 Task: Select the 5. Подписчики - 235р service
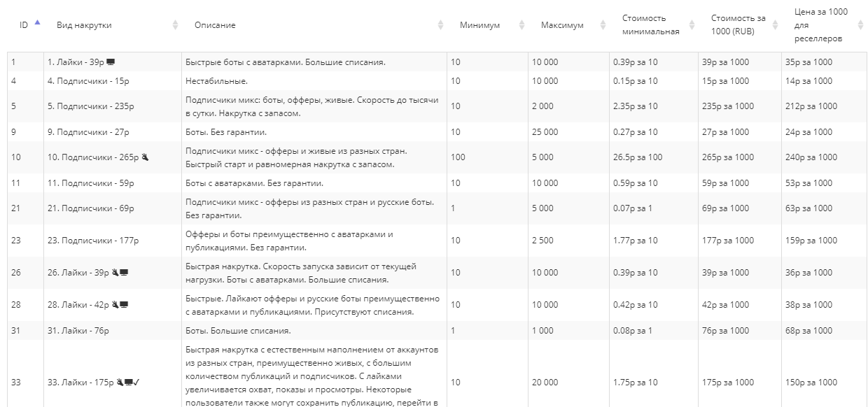[92, 106]
